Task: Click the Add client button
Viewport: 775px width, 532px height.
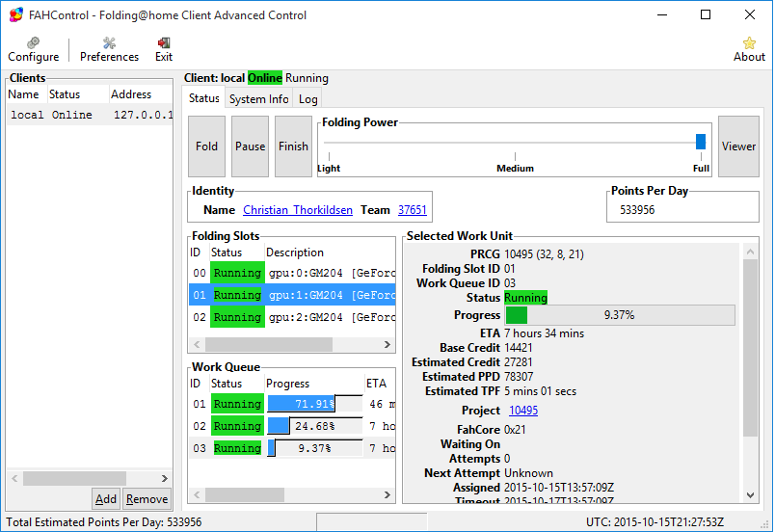Action: [106, 499]
